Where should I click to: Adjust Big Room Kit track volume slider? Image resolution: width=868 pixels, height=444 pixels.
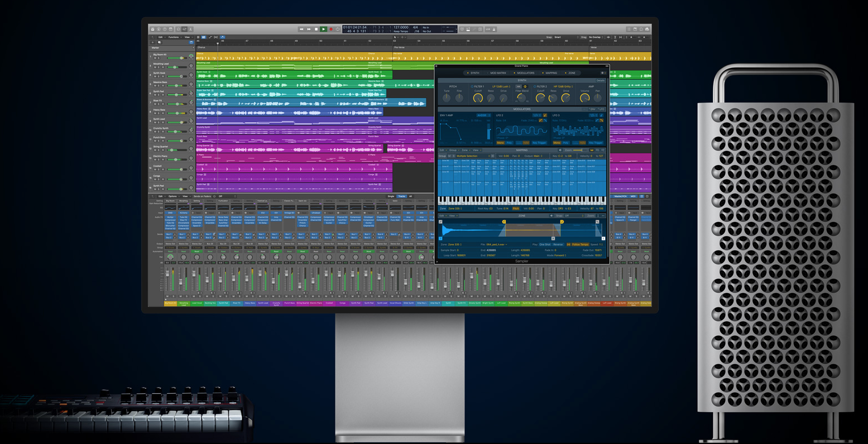coord(177,58)
